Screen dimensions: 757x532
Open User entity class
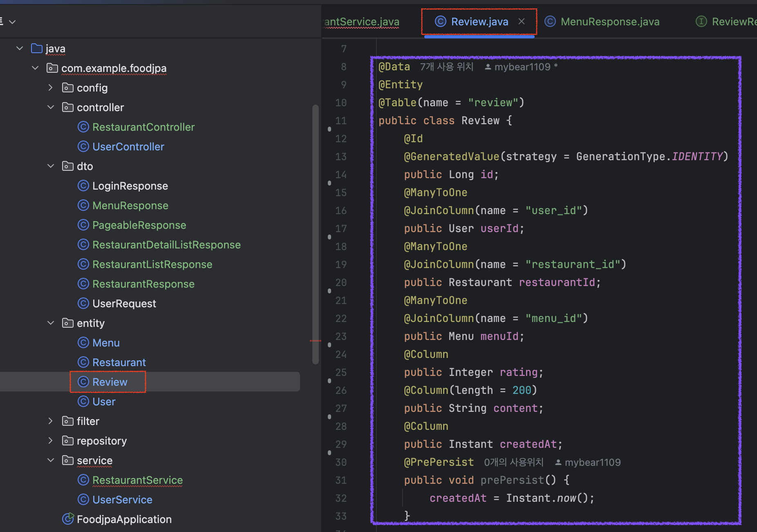104,402
